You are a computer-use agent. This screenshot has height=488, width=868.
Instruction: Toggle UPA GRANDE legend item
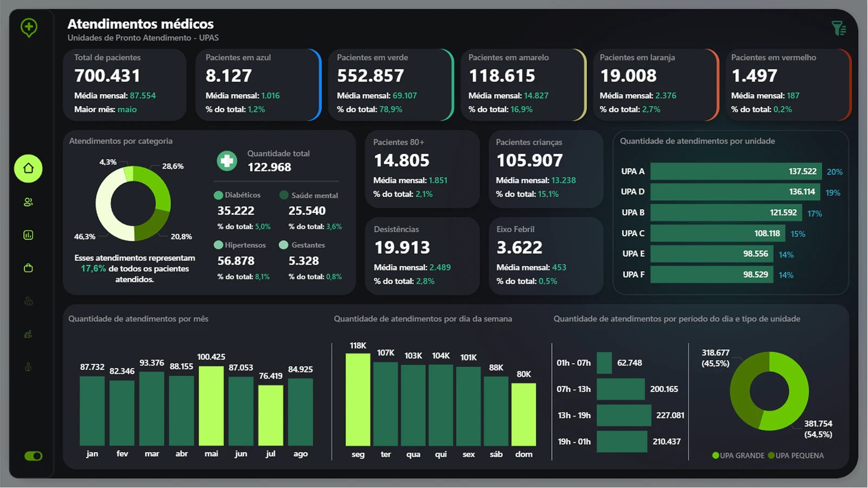[738, 455]
